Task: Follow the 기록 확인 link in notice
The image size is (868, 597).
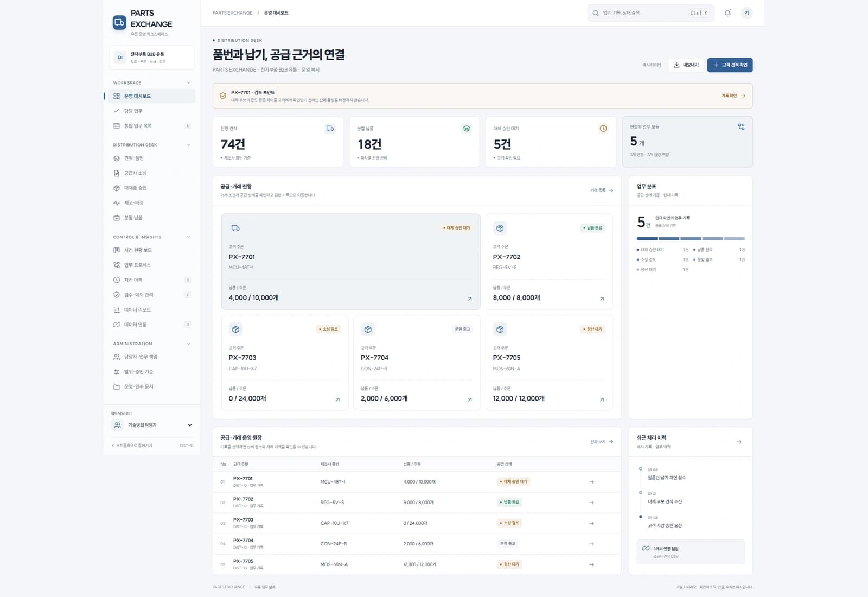Action: (733, 96)
